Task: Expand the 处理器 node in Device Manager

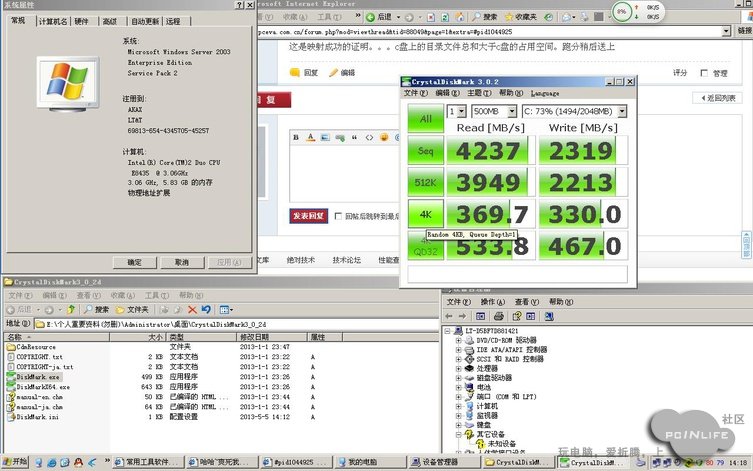Action: pos(458,369)
